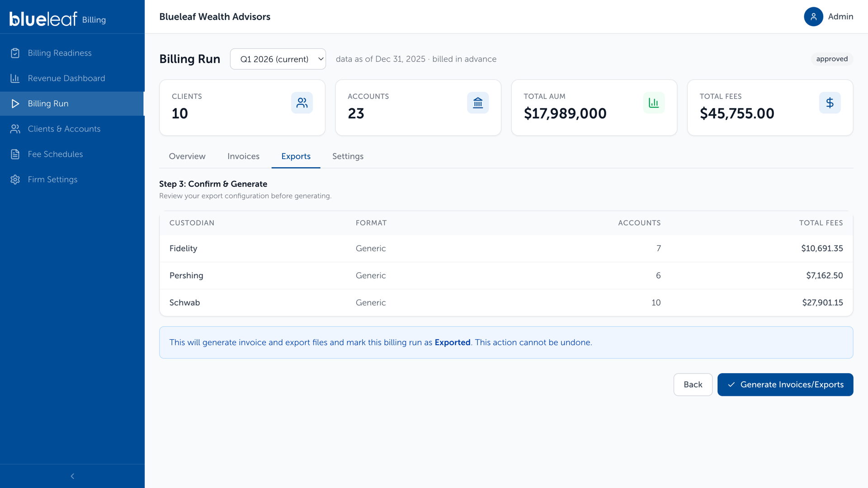The height and width of the screenshot is (488, 868).
Task: Open Clients & Accounts page
Action: pos(72,129)
